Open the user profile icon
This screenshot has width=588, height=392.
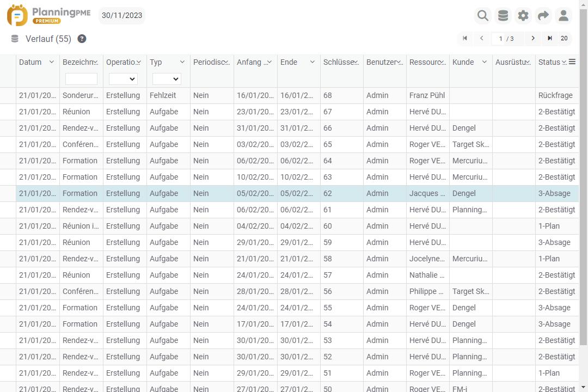(563, 16)
